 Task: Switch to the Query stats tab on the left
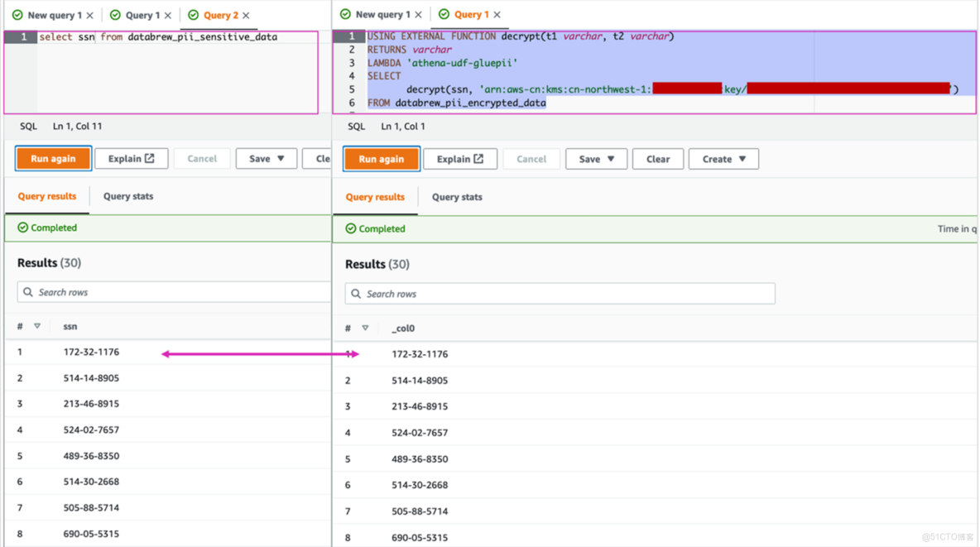[127, 196]
